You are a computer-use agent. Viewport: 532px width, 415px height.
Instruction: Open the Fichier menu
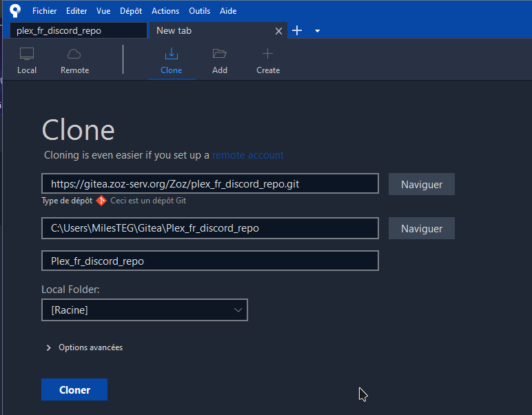[x=44, y=11]
